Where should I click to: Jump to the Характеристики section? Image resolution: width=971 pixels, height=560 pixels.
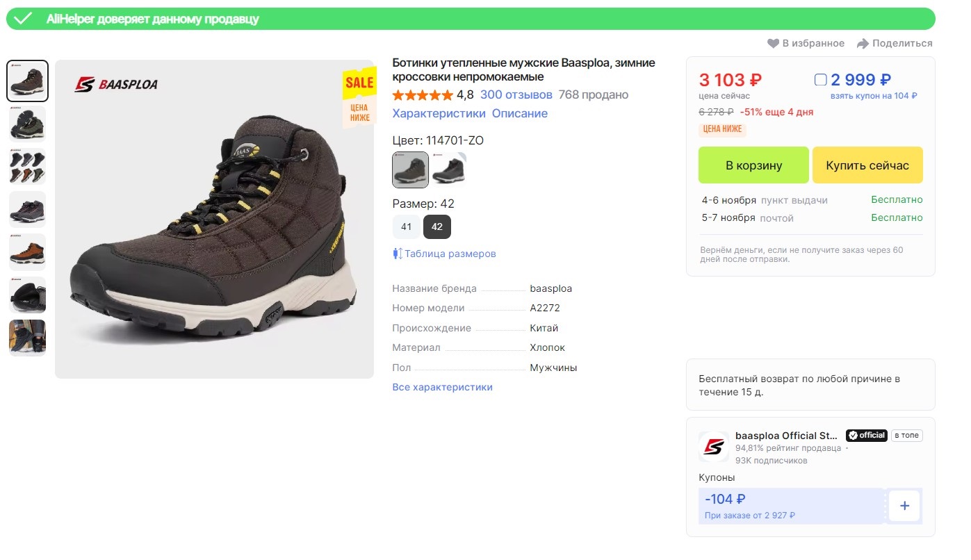[x=439, y=113]
